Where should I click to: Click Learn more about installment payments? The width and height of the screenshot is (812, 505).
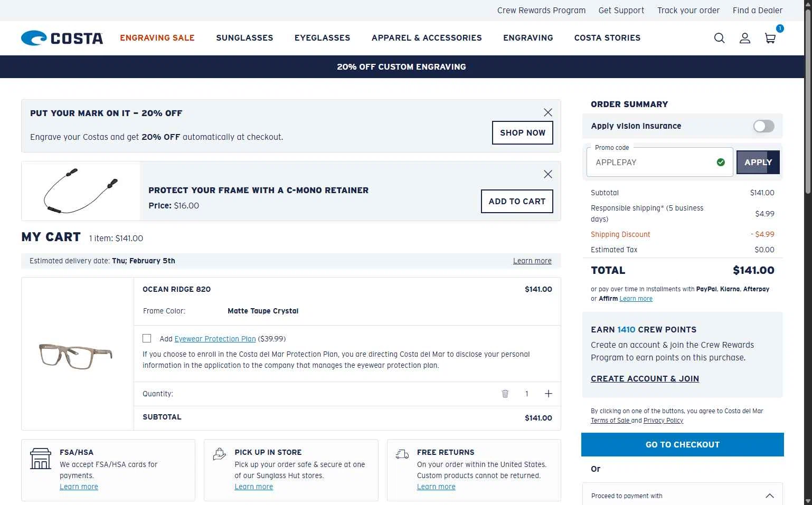tap(636, 299)
